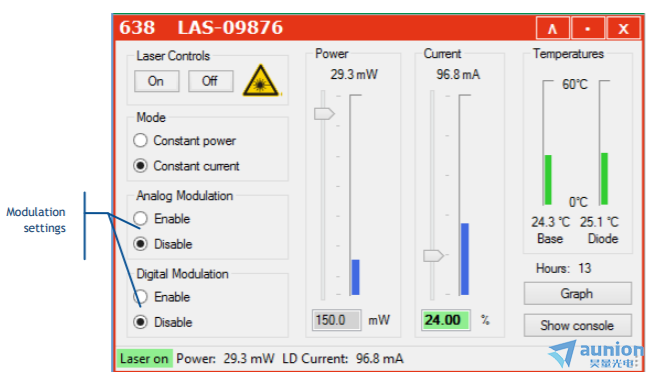Click the Show console button
656x379 pixels.
click(x=577, y=325)
